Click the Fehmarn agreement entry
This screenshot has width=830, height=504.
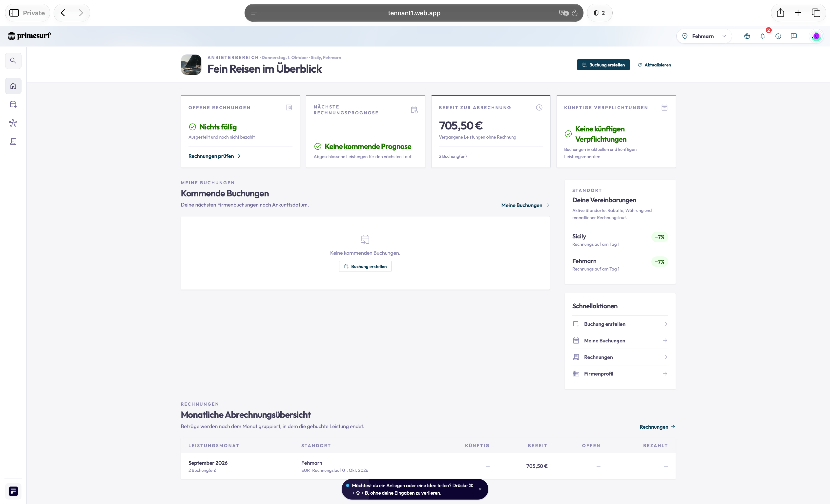(x=620, y=264)
